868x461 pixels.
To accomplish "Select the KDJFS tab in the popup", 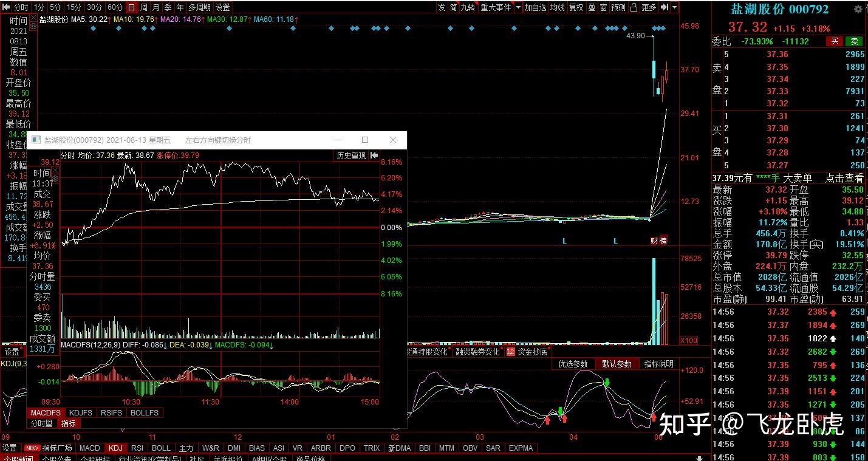I will tap(81, 413).
